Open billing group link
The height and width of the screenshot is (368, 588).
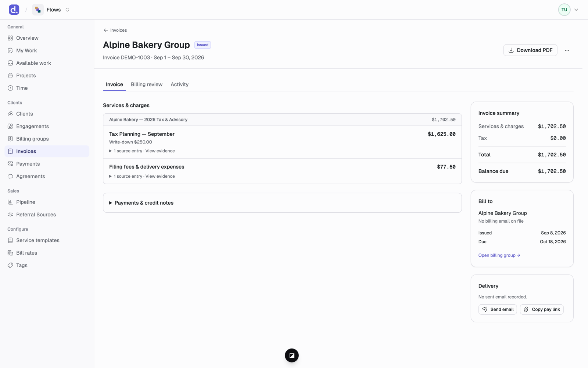tap(499, 255)
